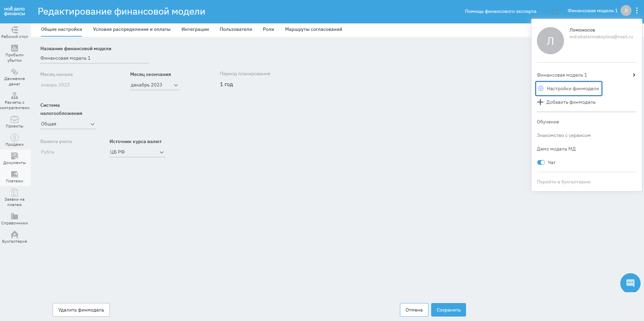644x321 pixels.
Task: Open Заявки на платеж icon
Action: click(15, 193)
